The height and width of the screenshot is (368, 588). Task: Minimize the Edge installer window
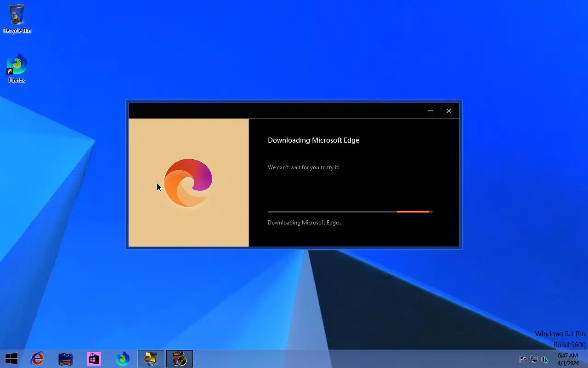430,111
